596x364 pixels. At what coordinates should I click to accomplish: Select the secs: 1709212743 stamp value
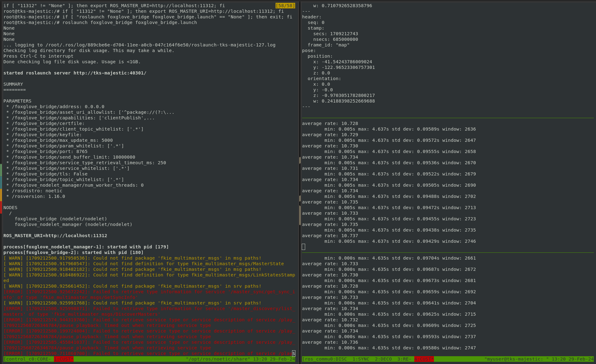pyautogui.click(x=336, y=34)
